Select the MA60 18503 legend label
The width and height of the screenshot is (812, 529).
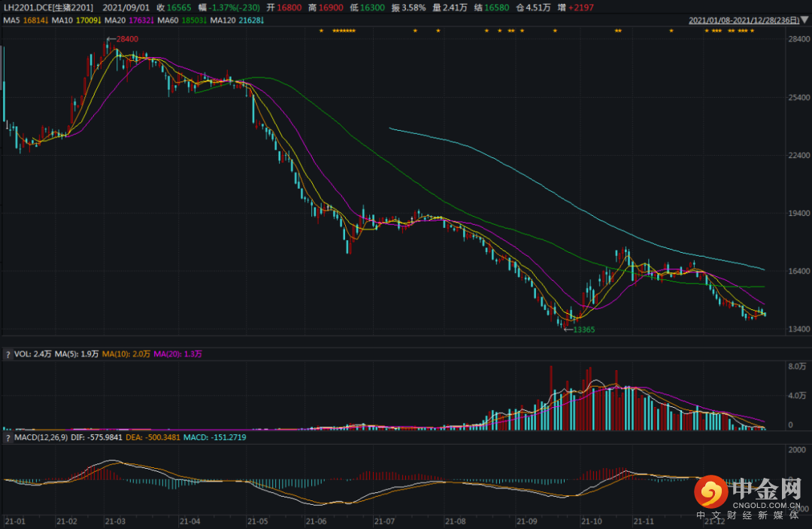point(182,20)
